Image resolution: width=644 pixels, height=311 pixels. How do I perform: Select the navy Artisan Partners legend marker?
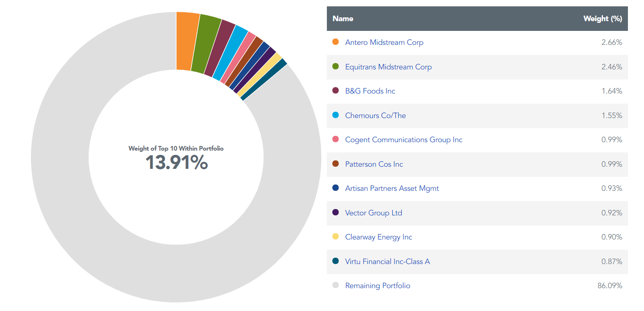click(336, 188)
